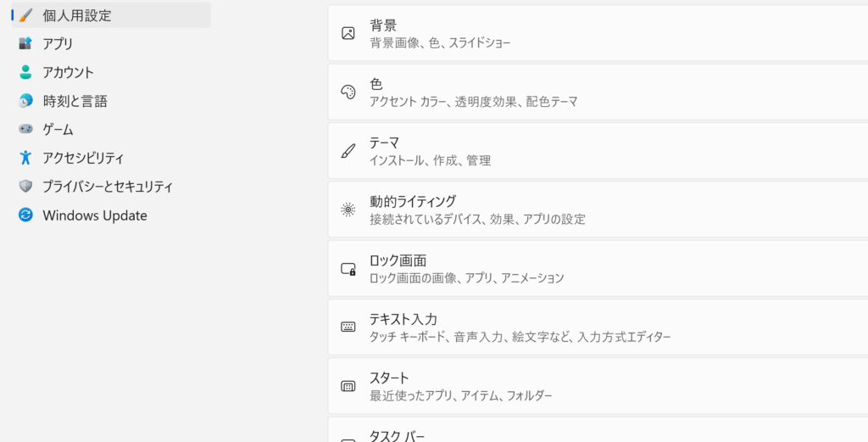The image size is (868, 442).
Task: Click the 色 palette icon
Action: tap(348, 92)
